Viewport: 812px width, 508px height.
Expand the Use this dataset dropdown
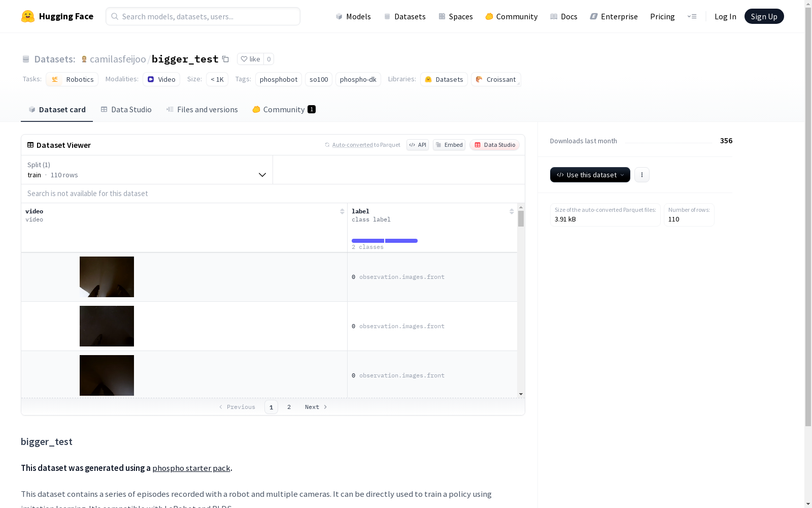(x=590, y=175)
